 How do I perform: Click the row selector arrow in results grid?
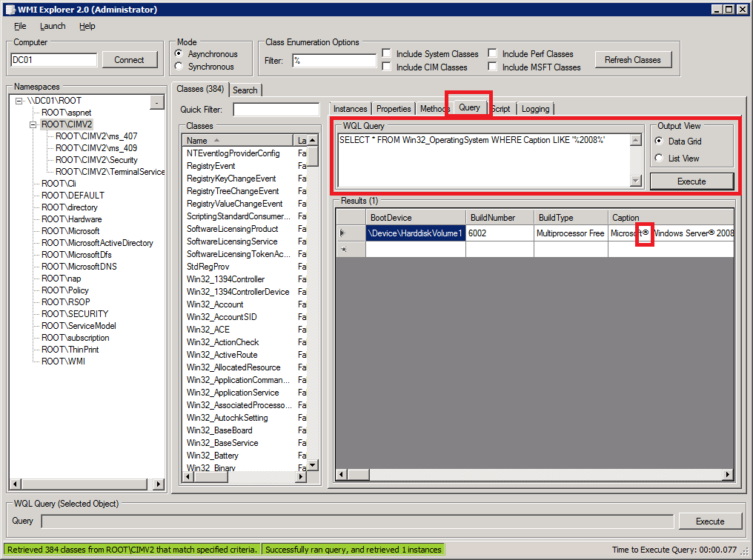(343, 233)
